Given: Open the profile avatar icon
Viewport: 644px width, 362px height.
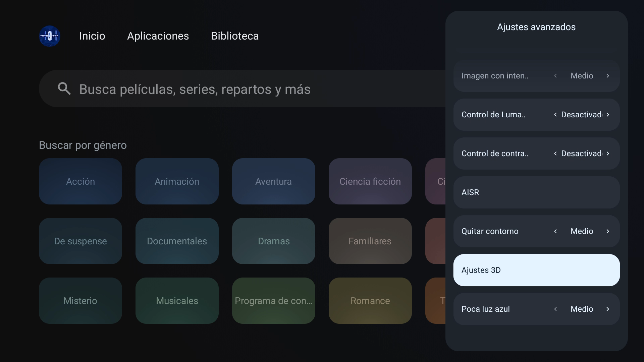Looking at the screenshot, I should (x=50, y=36).
